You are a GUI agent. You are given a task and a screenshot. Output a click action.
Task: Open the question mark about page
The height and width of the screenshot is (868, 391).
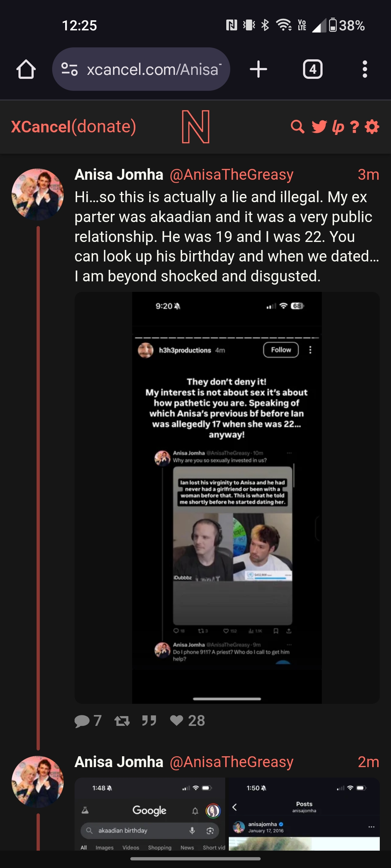point(355,127)
